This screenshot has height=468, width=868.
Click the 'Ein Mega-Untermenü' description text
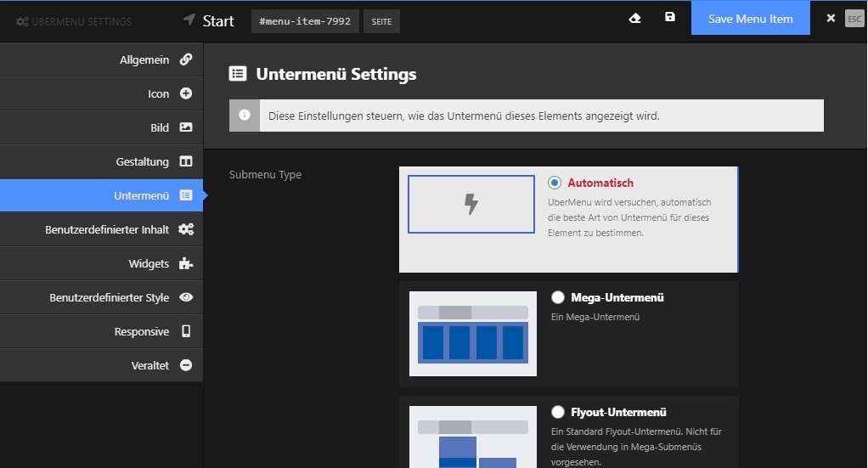coord(595,317)
